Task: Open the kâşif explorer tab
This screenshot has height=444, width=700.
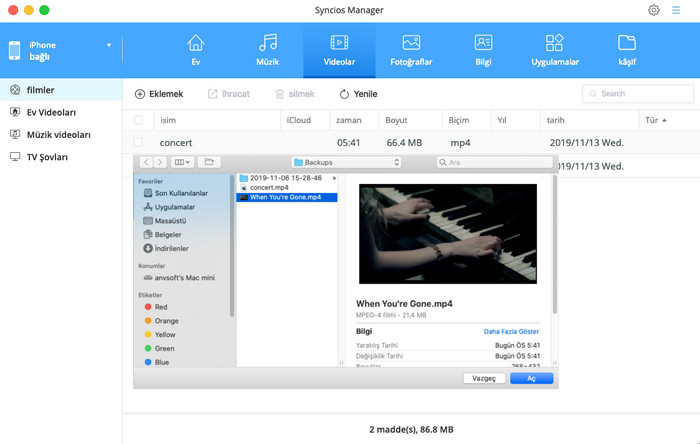Action: [x=627, y=50]
